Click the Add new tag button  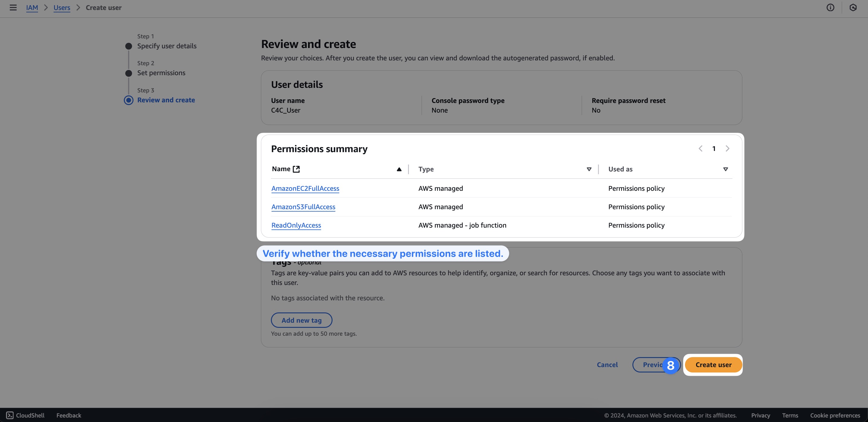(x=301, y=320)
